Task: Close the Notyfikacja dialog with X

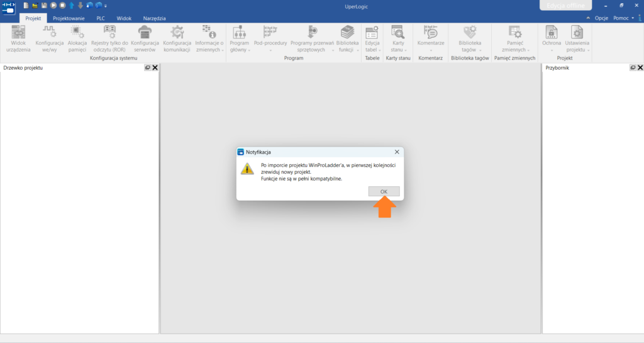Action: point(397,152)
